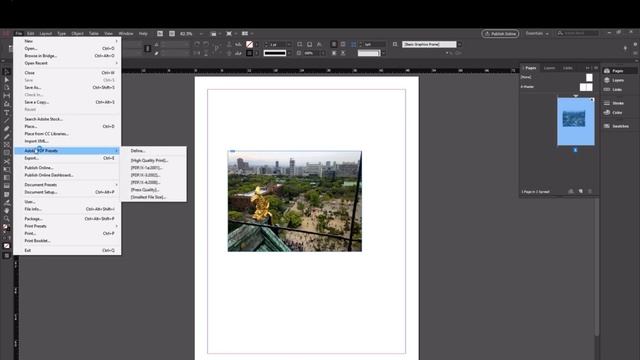
Task: Click the fill color swatch in the control bar
Action: pos(249,44)
